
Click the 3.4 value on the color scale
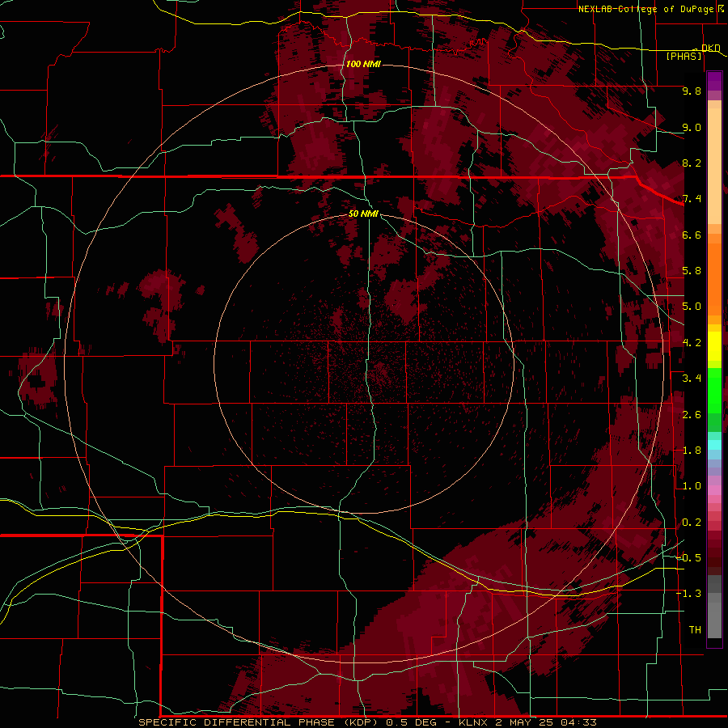(692, 379)
